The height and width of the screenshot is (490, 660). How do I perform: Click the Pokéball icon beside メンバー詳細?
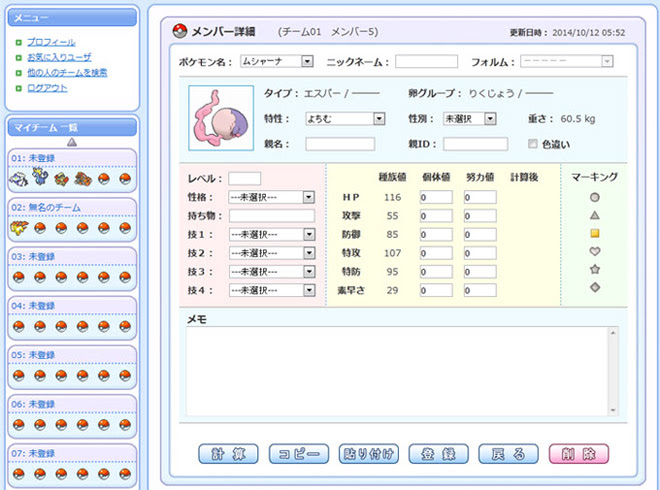click(x=180, y=31)
